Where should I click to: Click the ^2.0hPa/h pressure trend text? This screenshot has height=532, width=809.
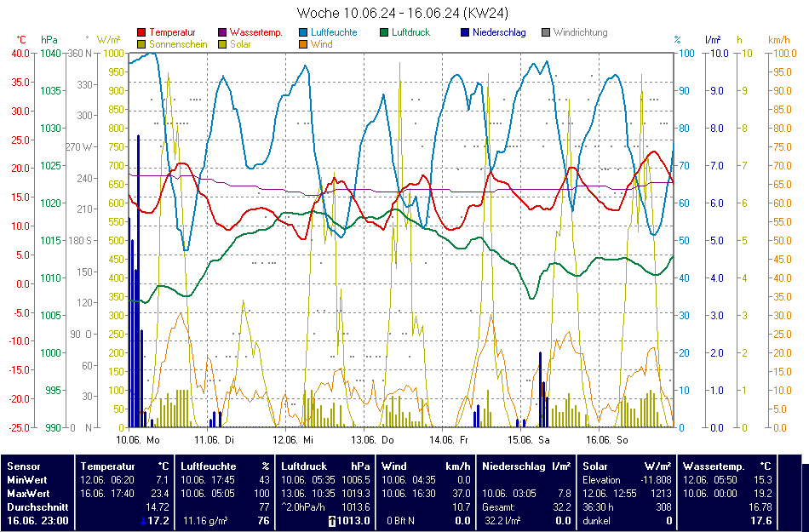304,507
